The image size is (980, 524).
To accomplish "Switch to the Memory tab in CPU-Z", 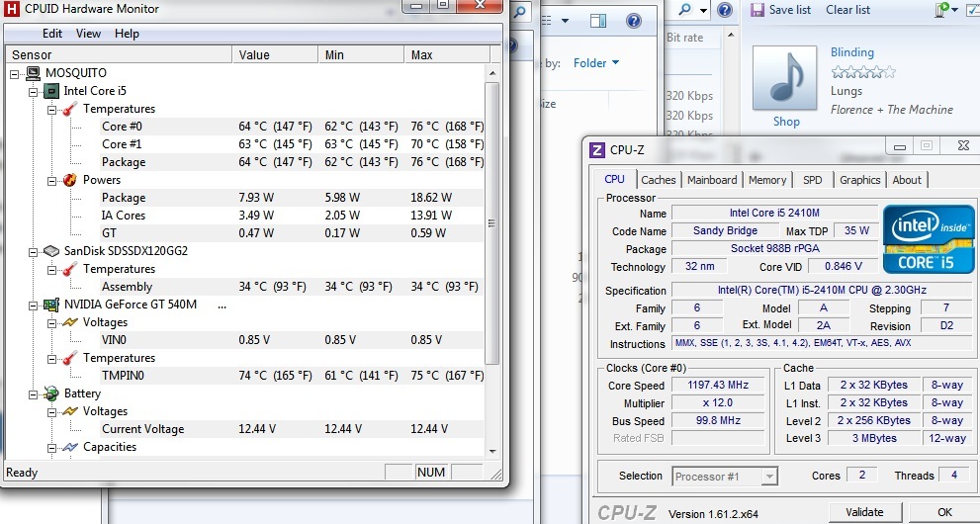I will click(x=767, y=180).
